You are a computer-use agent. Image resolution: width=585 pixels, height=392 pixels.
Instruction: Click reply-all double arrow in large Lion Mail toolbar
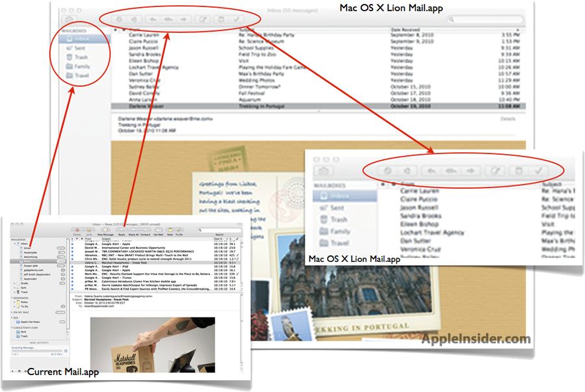168,20
